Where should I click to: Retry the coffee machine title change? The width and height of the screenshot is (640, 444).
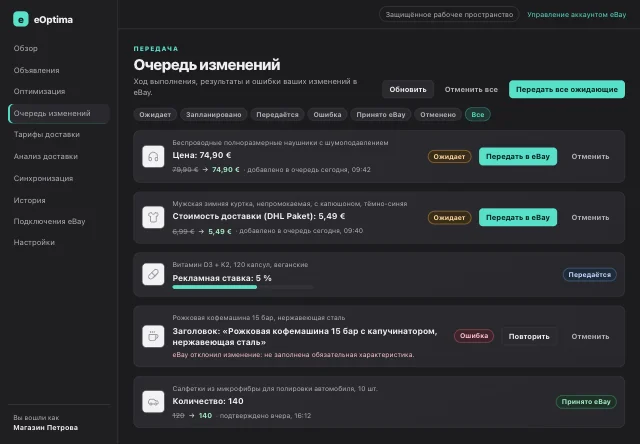click(529, 337)
